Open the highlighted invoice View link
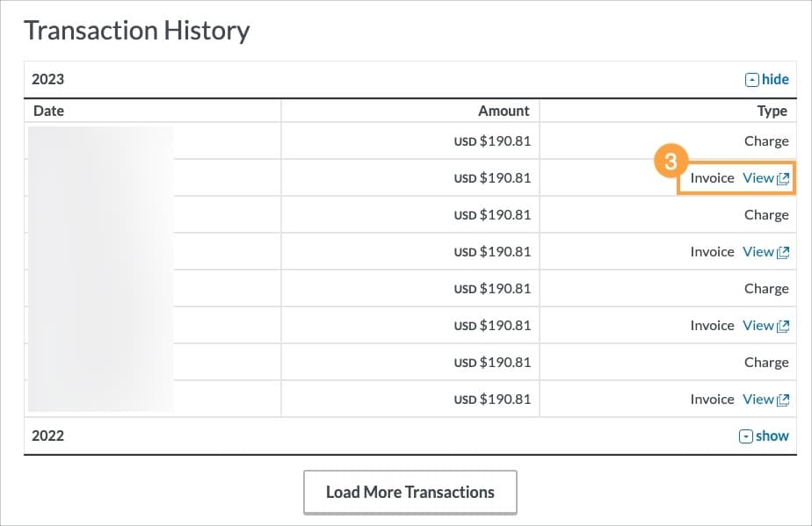Screen dimensions: 812x526 coord(758,177)
